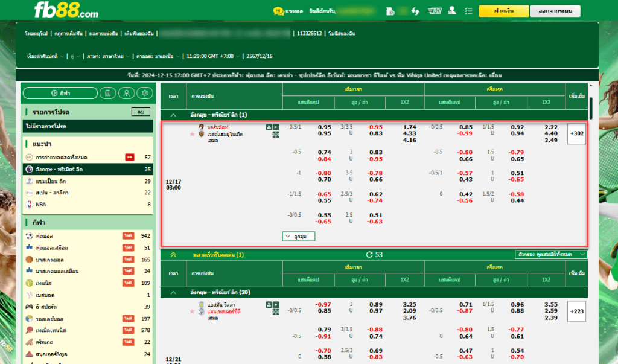Viewport: 618px width, 364px height.
Task: Select 'คริกเกต' in the sports list
Action: point(88,342)
